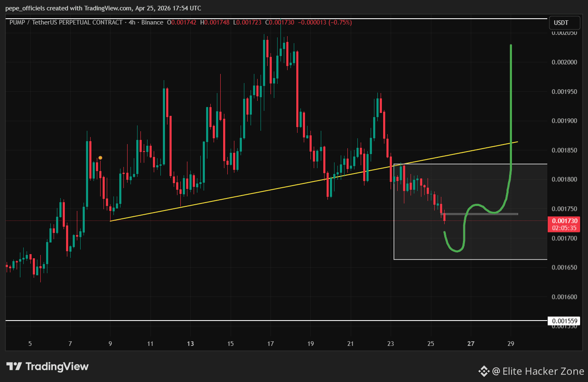Image resolution: width=588 pixels, height=382 pixels.
Task: Click the low value 0.001723
Action: [x=249, y=22]
